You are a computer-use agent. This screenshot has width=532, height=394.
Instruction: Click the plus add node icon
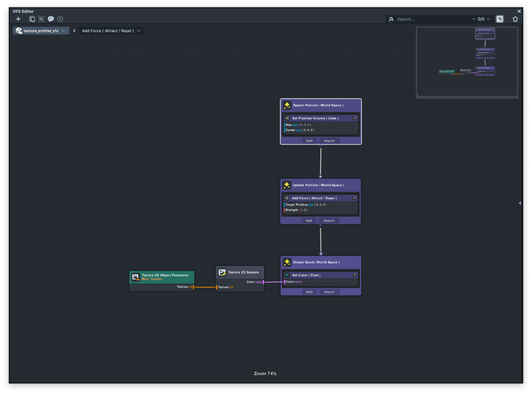tap(18, 19)
